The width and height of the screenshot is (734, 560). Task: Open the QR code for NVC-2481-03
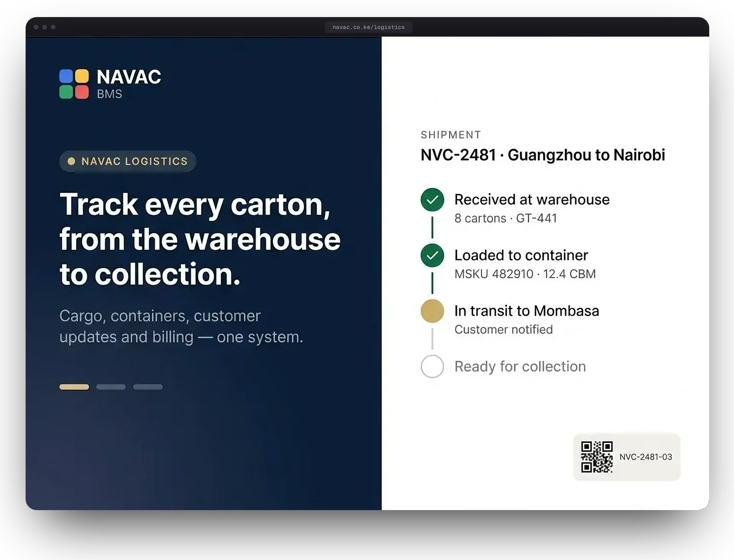(597, 457)
